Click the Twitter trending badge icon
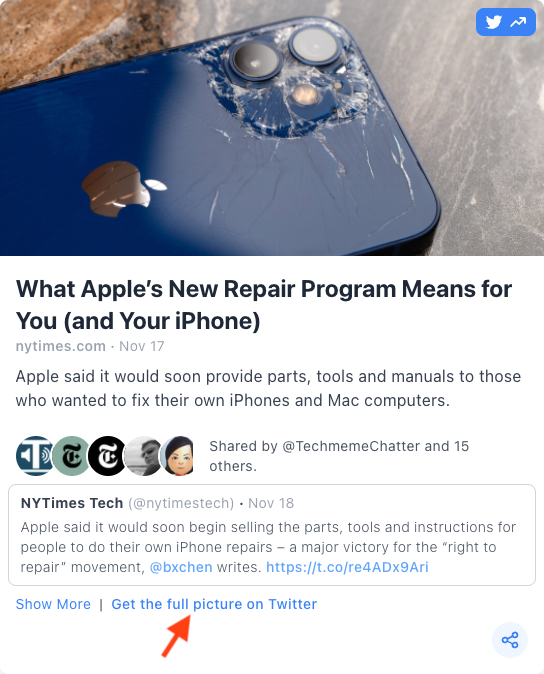 [x=505, y=22]
